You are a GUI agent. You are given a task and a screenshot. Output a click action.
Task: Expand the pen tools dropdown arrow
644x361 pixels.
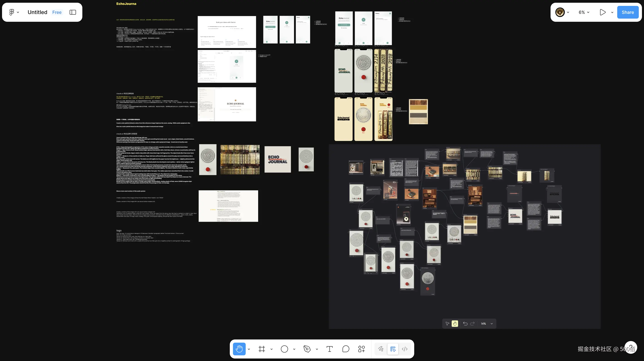(317, 349)
